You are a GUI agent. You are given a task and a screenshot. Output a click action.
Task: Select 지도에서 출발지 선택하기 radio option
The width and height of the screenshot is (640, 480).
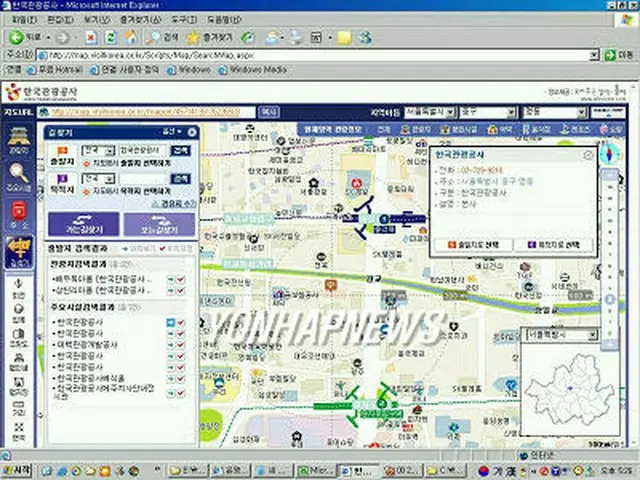[87, 164]
